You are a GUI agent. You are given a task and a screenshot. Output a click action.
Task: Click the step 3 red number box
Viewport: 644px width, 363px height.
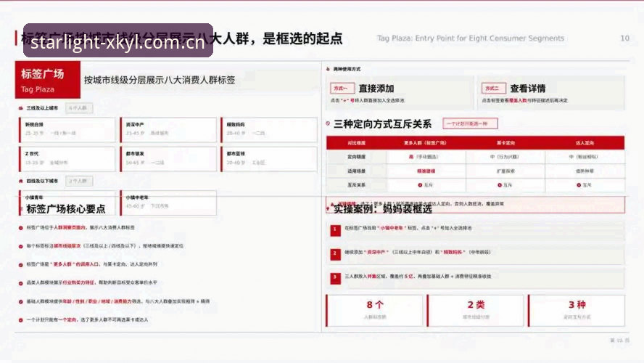(x=335, y=278)
